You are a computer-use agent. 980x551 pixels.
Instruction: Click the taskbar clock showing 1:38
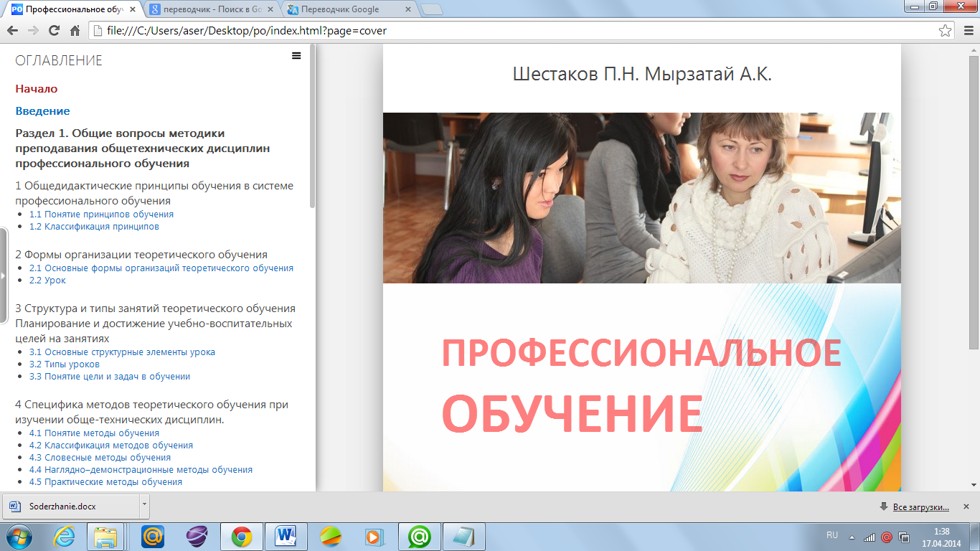pos(941,537)
